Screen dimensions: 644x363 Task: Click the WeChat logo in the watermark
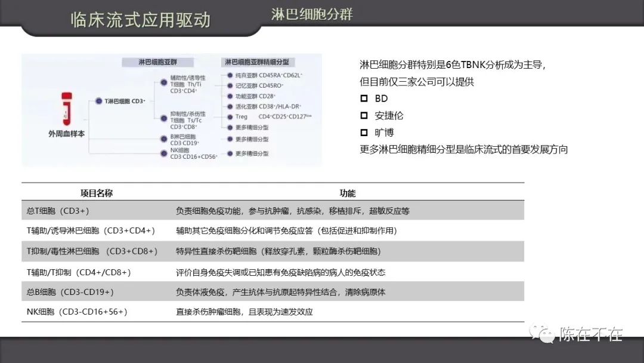click(x=543, y=334)
